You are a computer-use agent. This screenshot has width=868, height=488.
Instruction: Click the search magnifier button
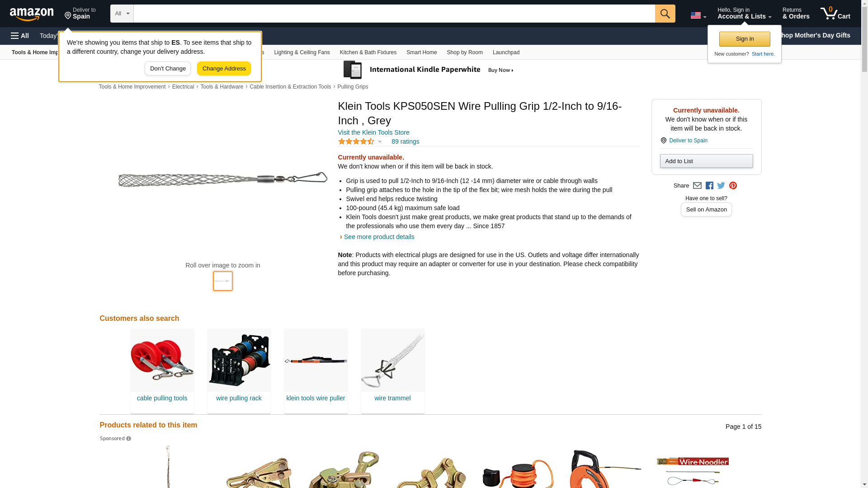665,14
